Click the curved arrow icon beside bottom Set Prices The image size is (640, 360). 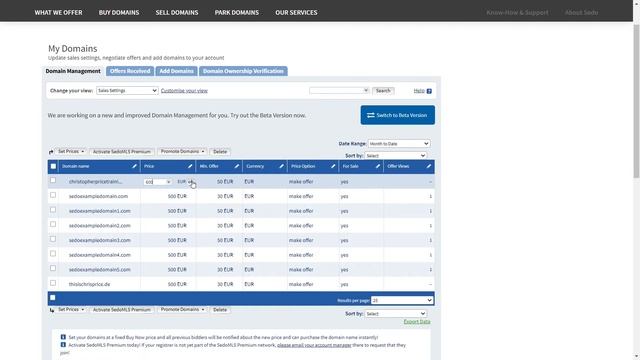52,310
